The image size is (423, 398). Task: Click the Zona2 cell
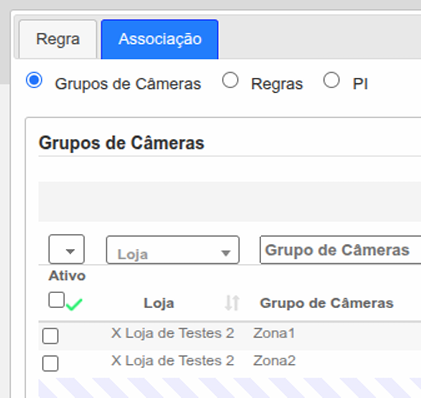[x=274, y=361]
